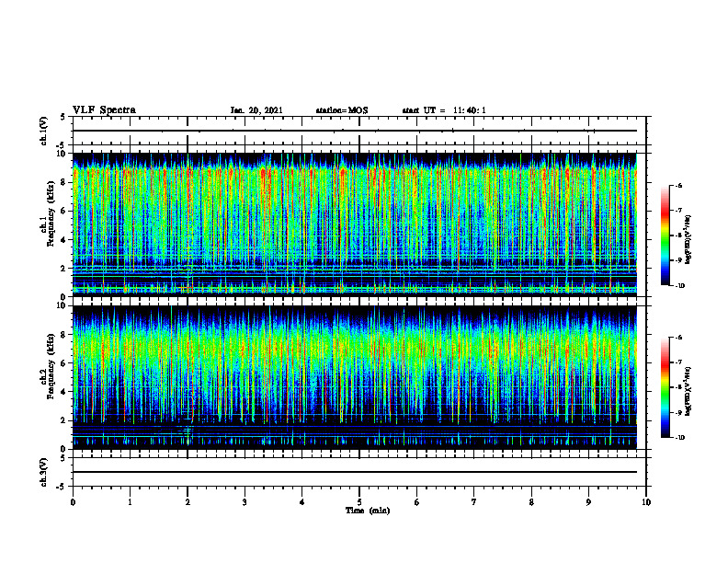
Task: Select the date label "Jan. 20, 2021"
Action: (256, 110)
